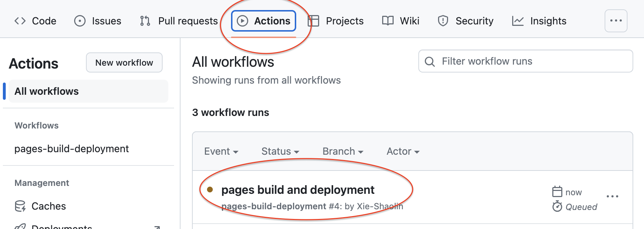Screen dimensions: 644x229
Task: Click the New workflow button
Action: pos(124,62)
